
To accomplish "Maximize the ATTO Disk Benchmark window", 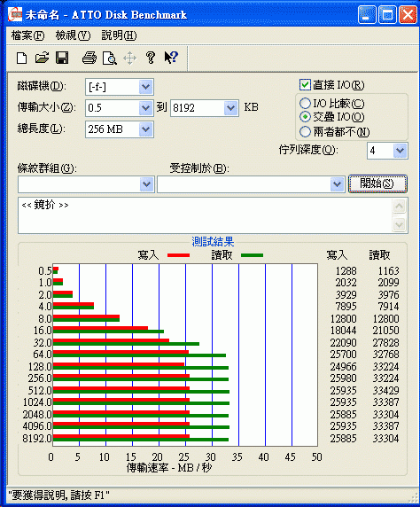I will (x=387, y=14).
